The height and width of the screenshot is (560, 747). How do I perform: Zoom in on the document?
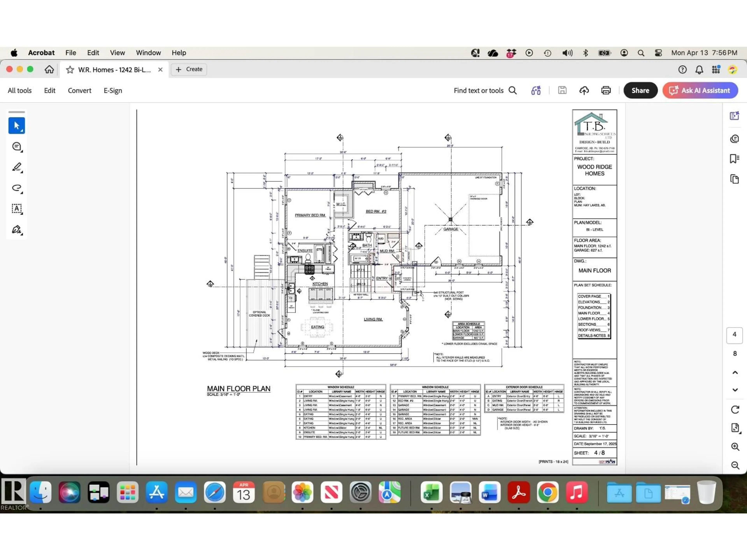(735, 447)
